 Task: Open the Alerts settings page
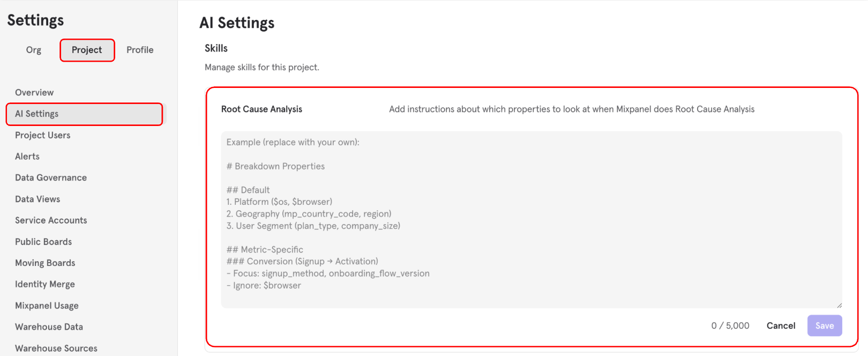pos(27,157)
